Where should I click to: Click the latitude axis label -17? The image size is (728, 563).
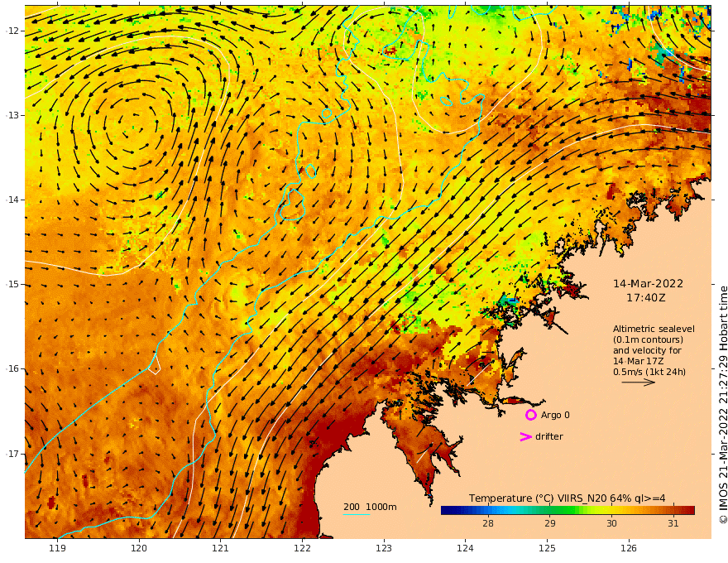12,454
